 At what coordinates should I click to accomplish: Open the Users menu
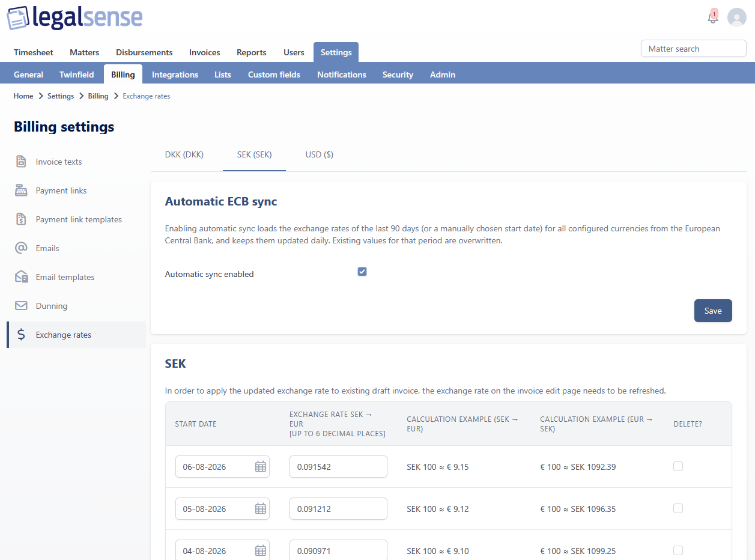coord(294,52)
